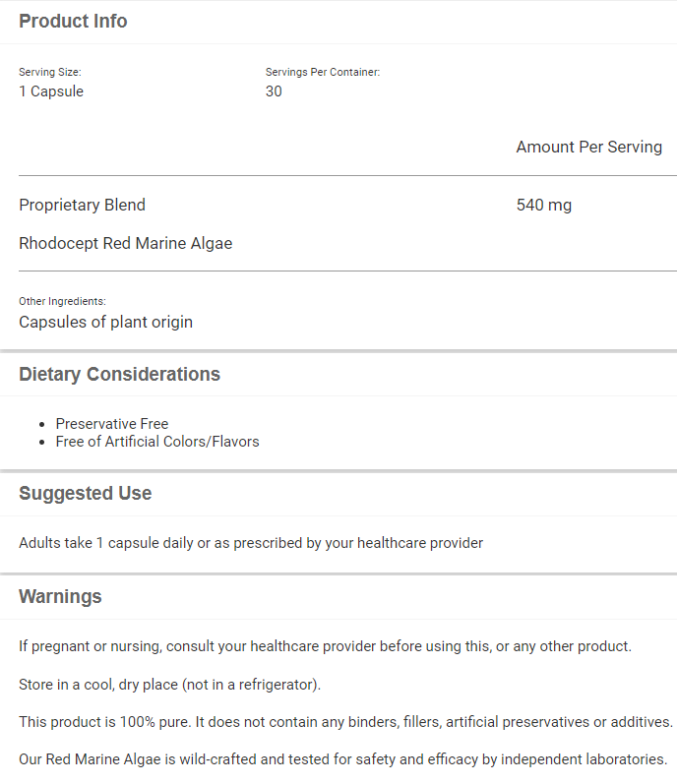The height and width of the screenshot is (784, 677).
Task: Click the Free of Artificial Colors/Flavors item
Action: click(157, 442)
